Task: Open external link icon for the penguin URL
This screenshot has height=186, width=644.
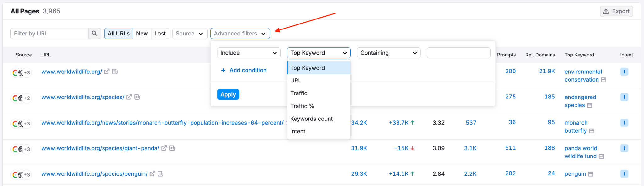Action: tap(153, 173)
